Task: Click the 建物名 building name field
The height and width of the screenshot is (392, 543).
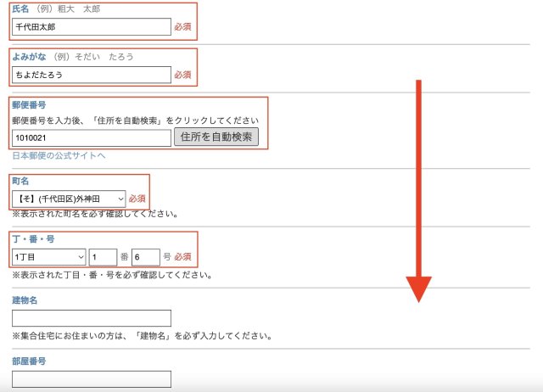Action: (x=92, y=318)
